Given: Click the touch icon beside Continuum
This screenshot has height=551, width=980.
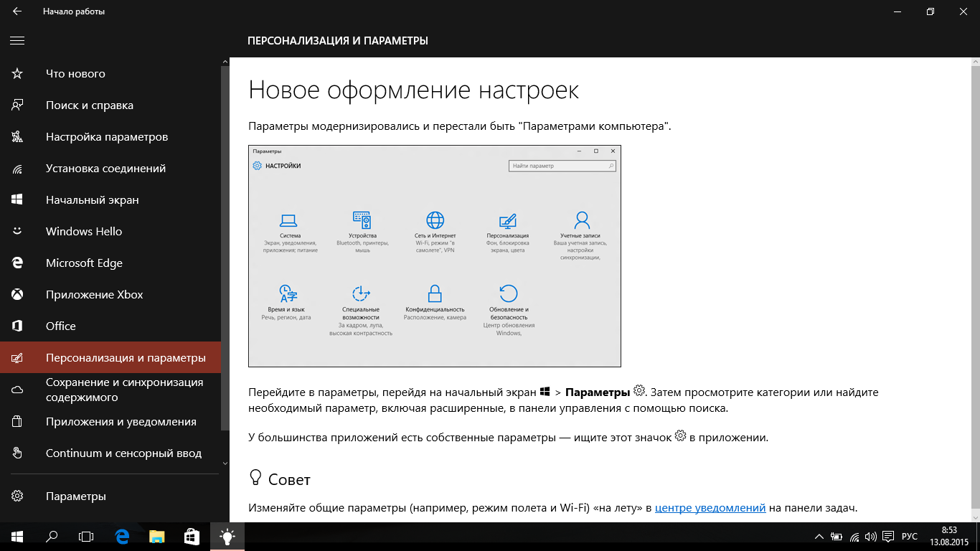Looking at the screenshot, I should pyautogui.click(x=17, y=453).
